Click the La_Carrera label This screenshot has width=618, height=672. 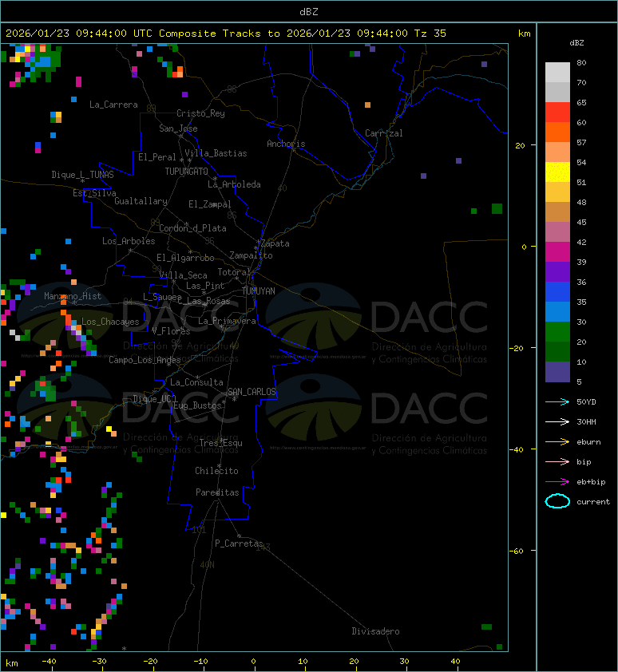pos(113,105)
